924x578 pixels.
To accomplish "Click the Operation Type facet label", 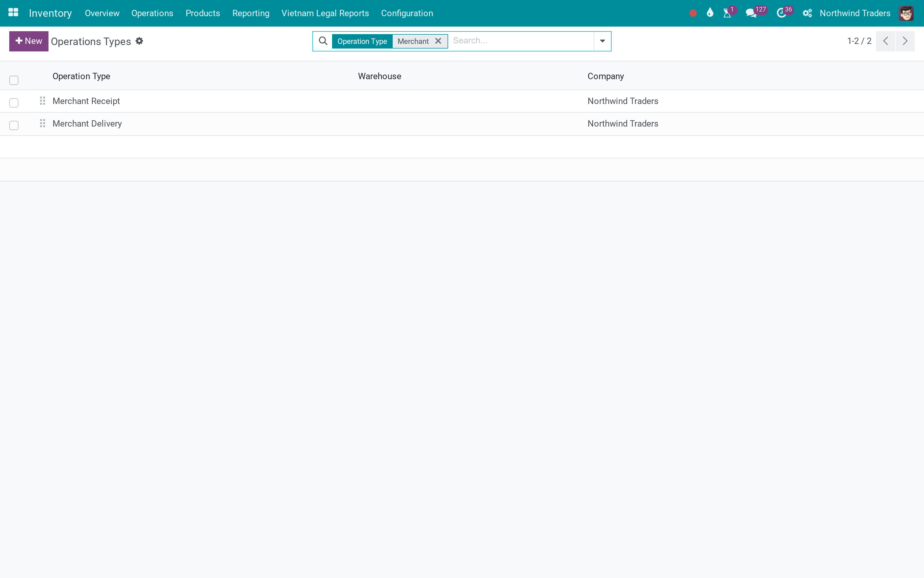I will 362,41.
